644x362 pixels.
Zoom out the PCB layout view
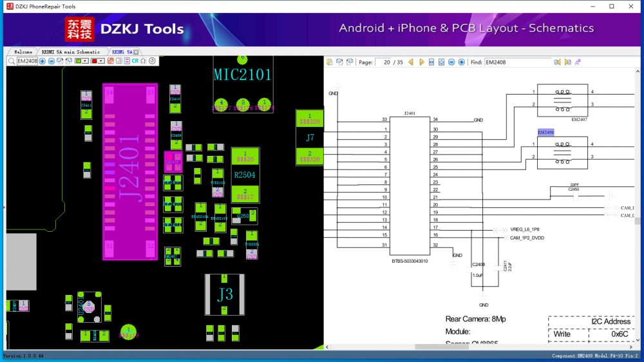[52, 61]
